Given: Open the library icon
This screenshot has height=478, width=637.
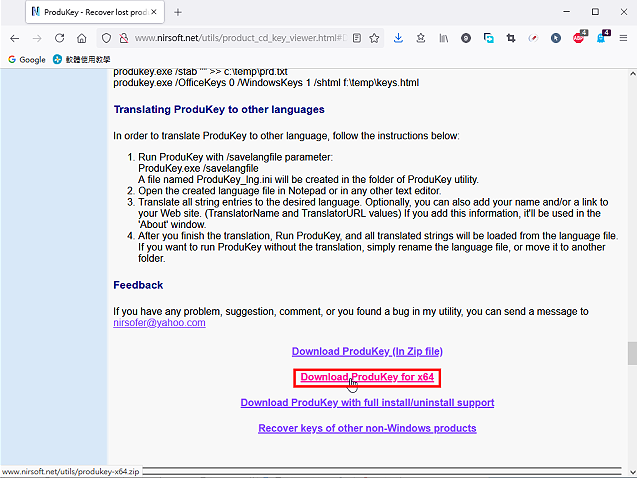Looking at the screenshot, I should pyautogui.click(x=443, y=38).
